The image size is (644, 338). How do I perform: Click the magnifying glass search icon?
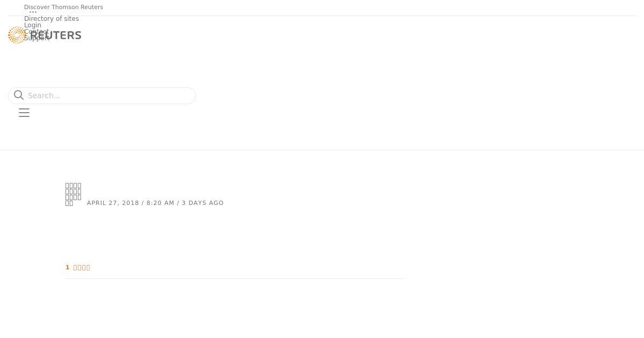[x=19, y=95]
